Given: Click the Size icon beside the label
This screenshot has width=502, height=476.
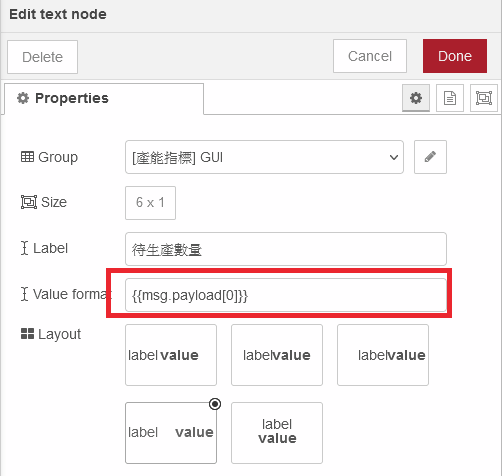Looking at the screenshot, I should (x=29, y=202).
